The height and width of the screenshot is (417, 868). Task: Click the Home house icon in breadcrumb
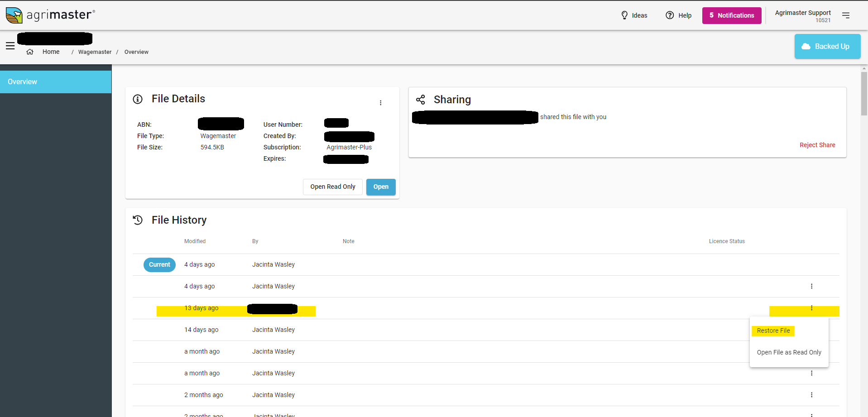tap(30, 52)
